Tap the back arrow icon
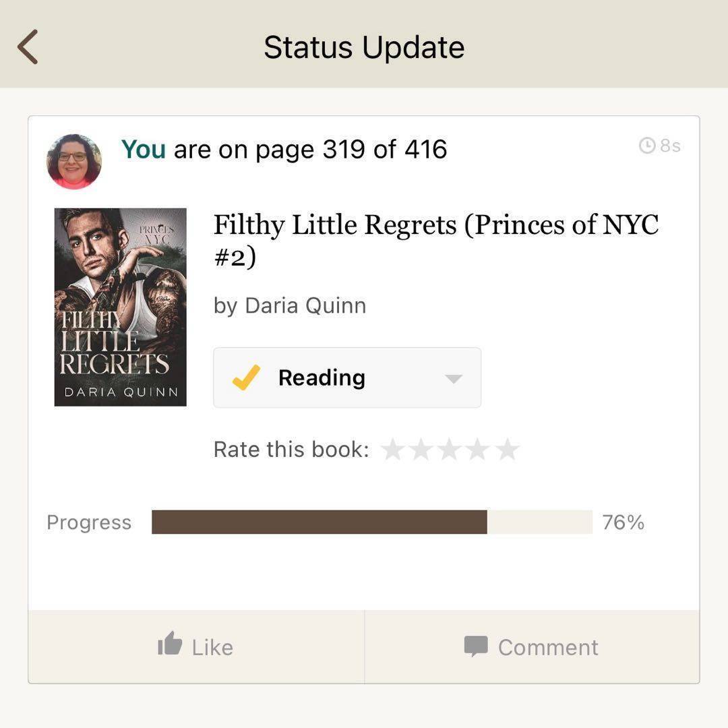 point(28,47)
